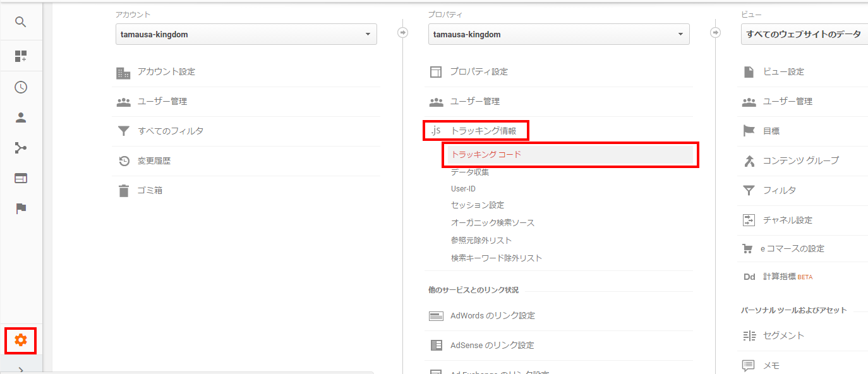Collapse the トラッキング情報 section

pos(483,131)
